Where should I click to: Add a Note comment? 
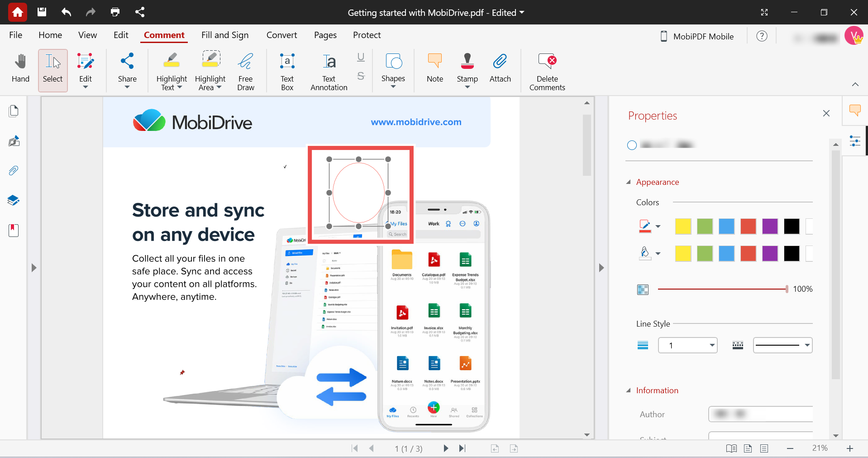point(434,69)
